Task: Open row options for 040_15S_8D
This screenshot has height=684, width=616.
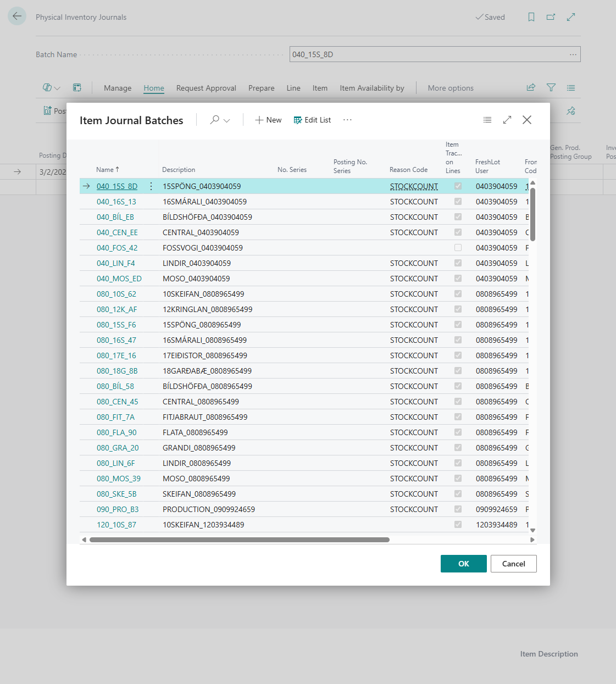Action: coord(151,186)
